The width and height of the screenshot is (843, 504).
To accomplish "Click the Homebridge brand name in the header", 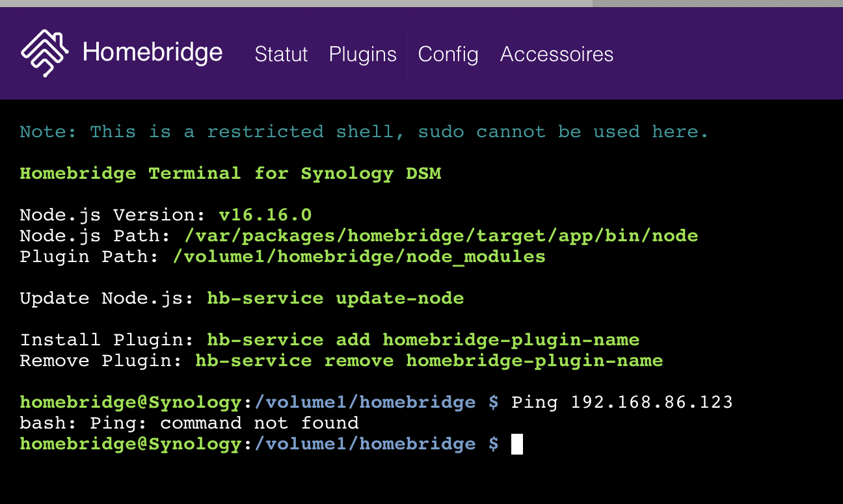I will tap(153, 53).
